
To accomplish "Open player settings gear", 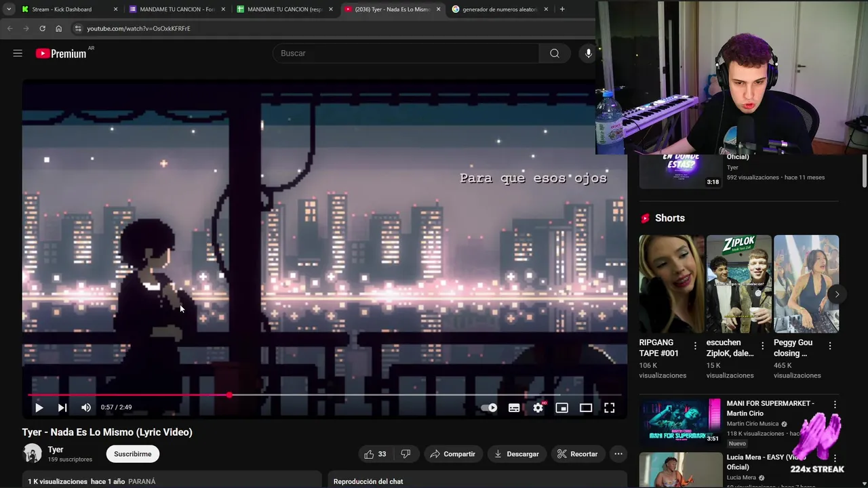I will (538, 407).
